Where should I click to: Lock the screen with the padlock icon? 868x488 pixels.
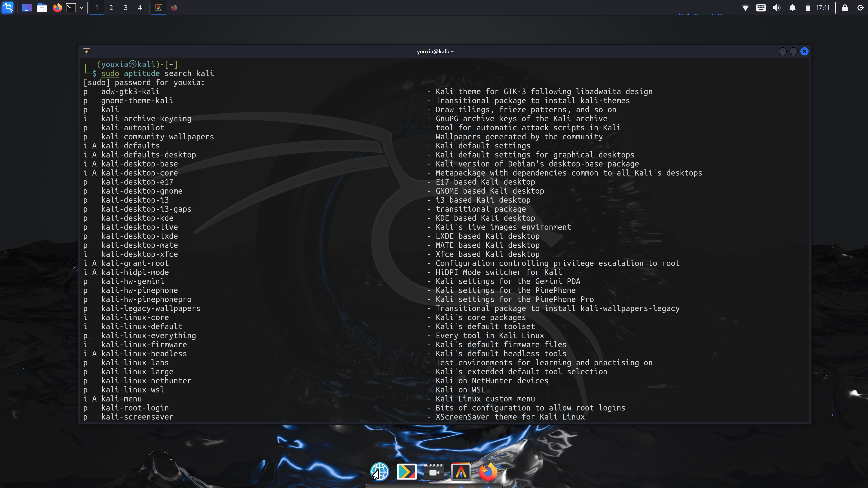point(845,7)
